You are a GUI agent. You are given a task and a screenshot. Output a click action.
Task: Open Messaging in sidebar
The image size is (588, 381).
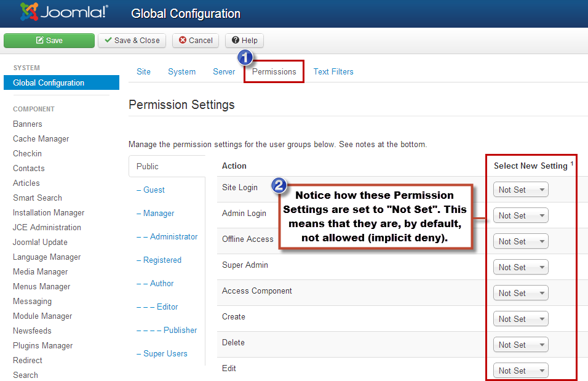click(32, 302)
